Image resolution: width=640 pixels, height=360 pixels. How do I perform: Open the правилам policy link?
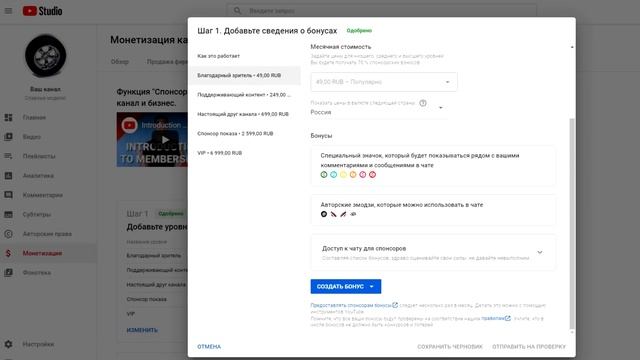point(496,318)
